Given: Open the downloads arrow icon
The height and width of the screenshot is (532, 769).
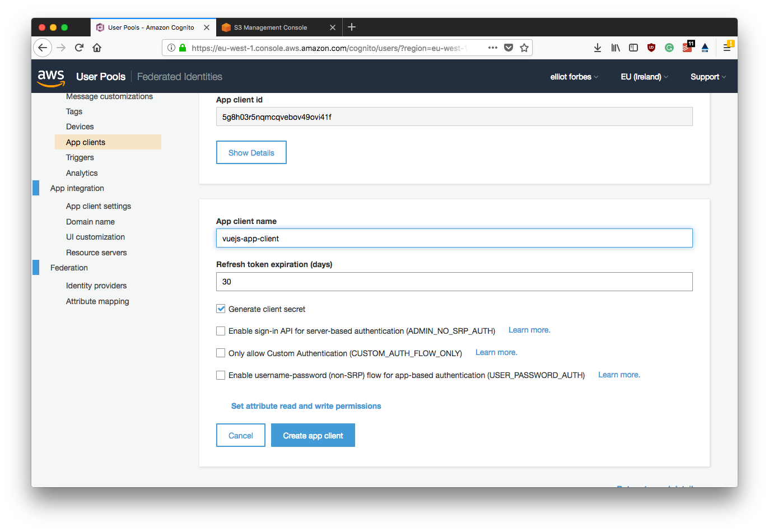Looking at the screenshot, I should pos(598,48).
